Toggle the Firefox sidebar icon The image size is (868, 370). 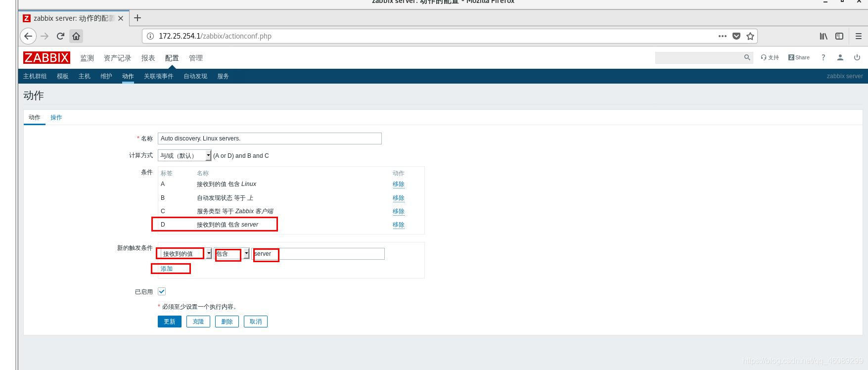(839, 36)
